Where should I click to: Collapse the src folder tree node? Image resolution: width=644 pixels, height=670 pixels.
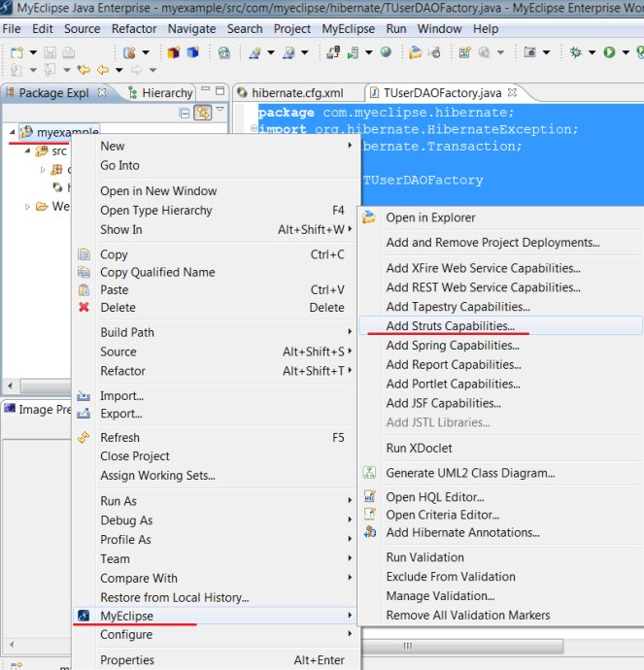27,151
